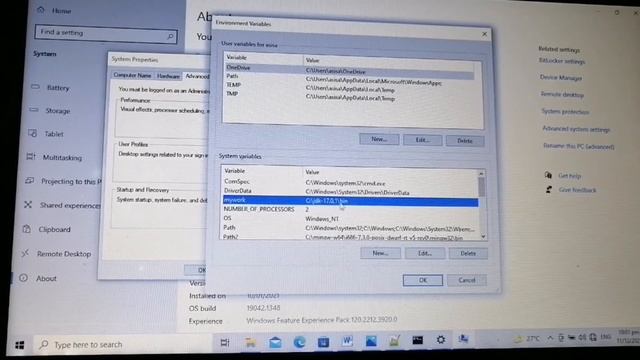Open Microsoft Store on the taskbar
This screenshot has width=640, height=360.
[x=323, y=342]
